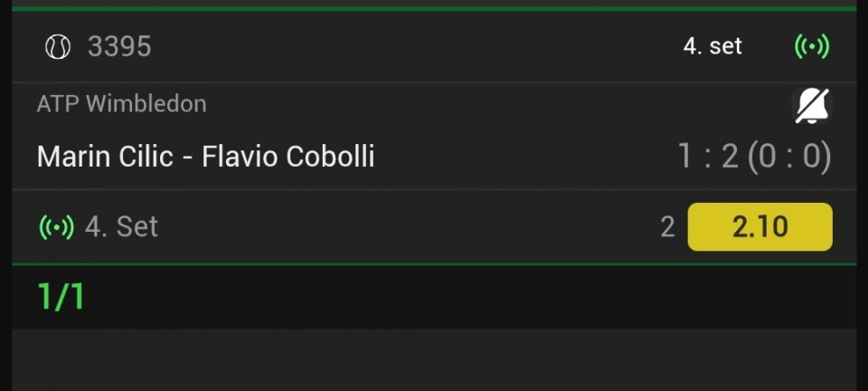Image resolution: width=868 pixels, height=391 pixels.
Task: Select the 2.10 odds button
Action: coord(759,227)
